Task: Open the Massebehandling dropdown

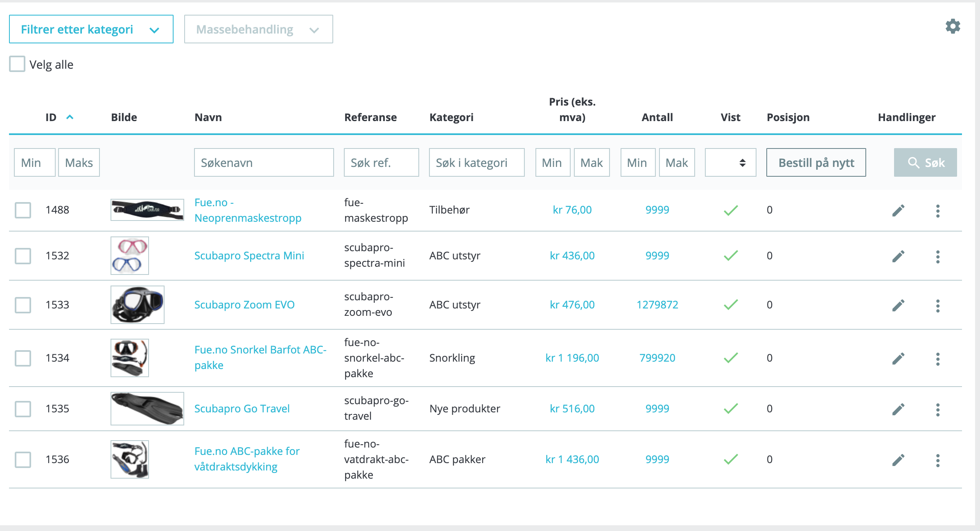Action: click(x=258, y=29)
